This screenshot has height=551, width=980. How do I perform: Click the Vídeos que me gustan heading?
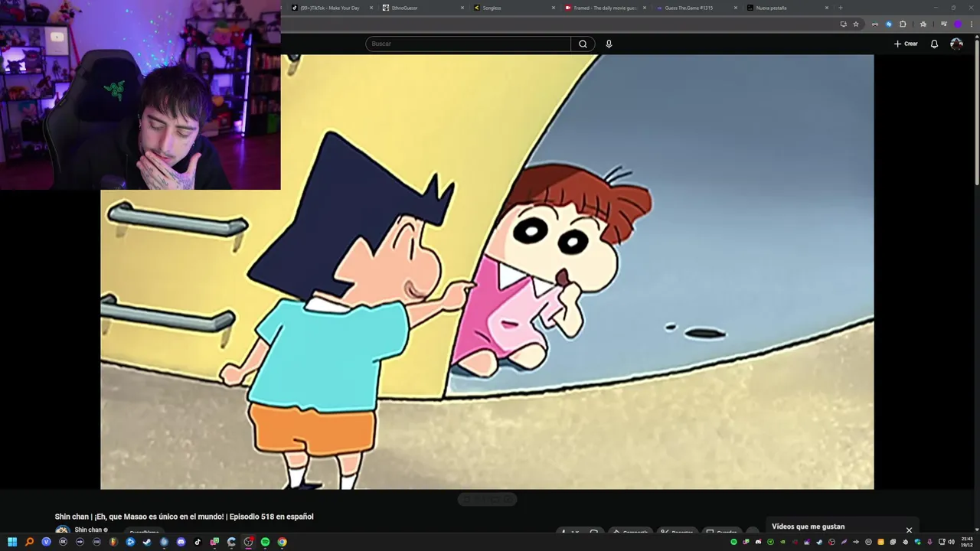[808, 527]
